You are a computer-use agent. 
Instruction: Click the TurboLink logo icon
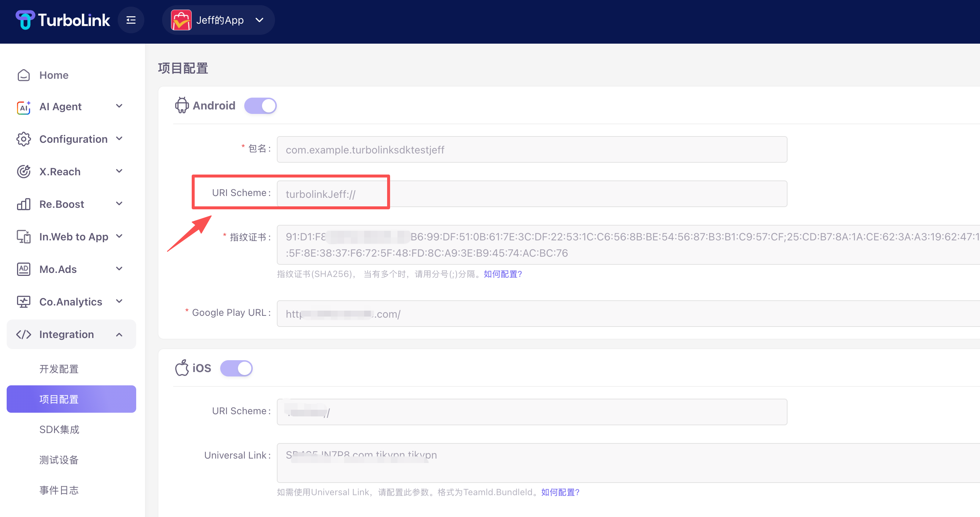coord(25,20)
